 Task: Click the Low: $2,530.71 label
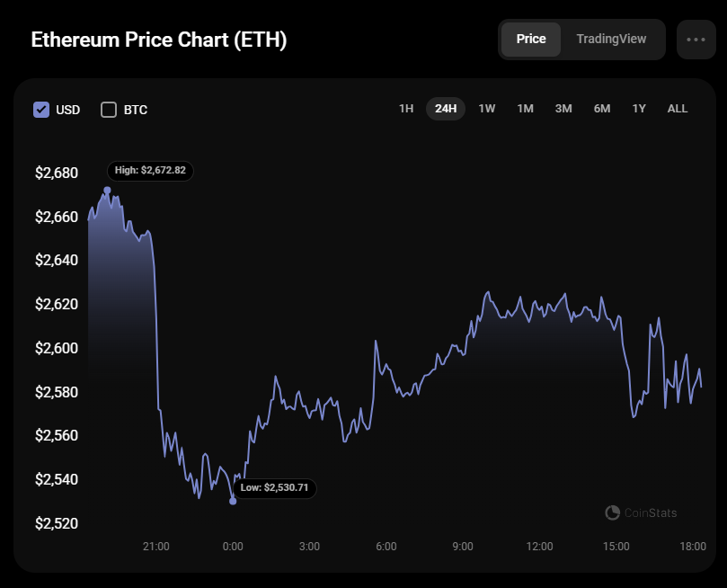(x=275, y=487)
